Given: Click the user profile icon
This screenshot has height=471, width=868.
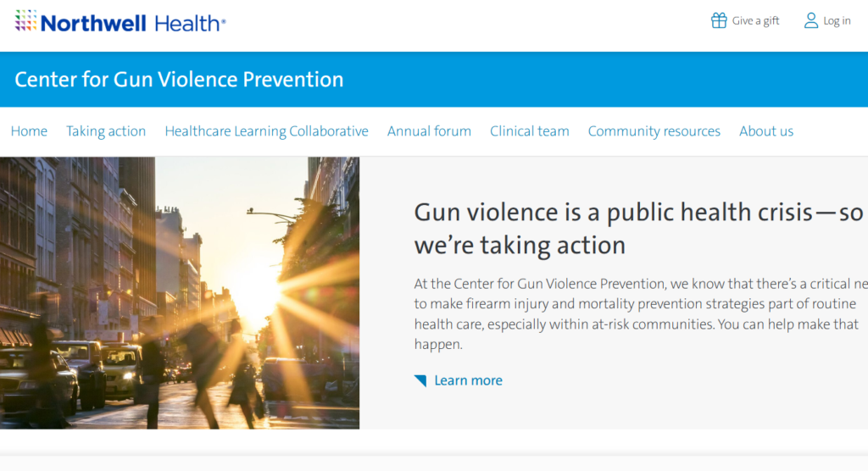Looking at the screenshot, I should pyautogui.click(x=811, y=20).
